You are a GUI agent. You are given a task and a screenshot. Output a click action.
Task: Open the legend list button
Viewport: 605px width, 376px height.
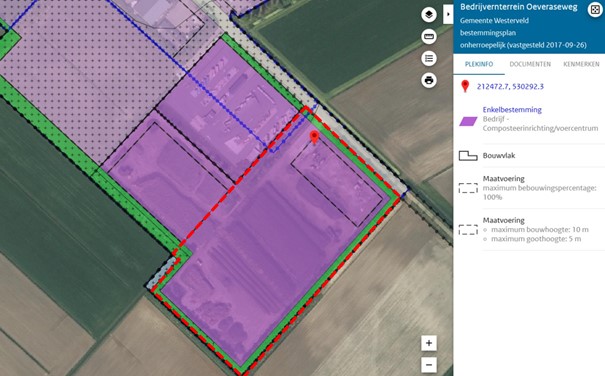(x=429, y=59)
